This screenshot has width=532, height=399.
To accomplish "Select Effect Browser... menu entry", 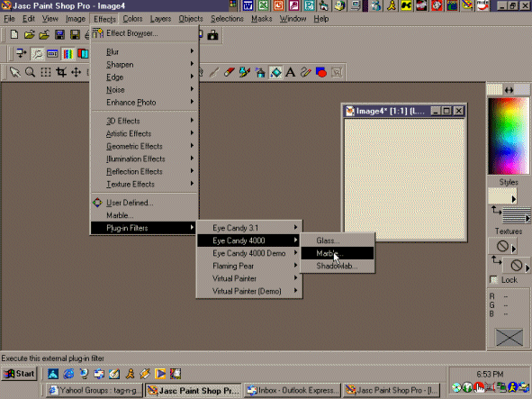I will pos(145,33).
